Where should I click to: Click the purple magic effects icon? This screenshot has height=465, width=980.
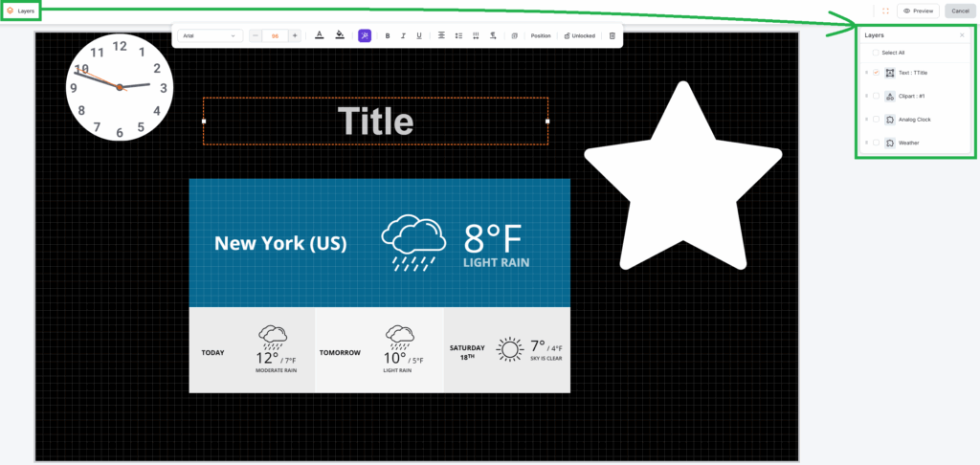[x=365, y=35]
